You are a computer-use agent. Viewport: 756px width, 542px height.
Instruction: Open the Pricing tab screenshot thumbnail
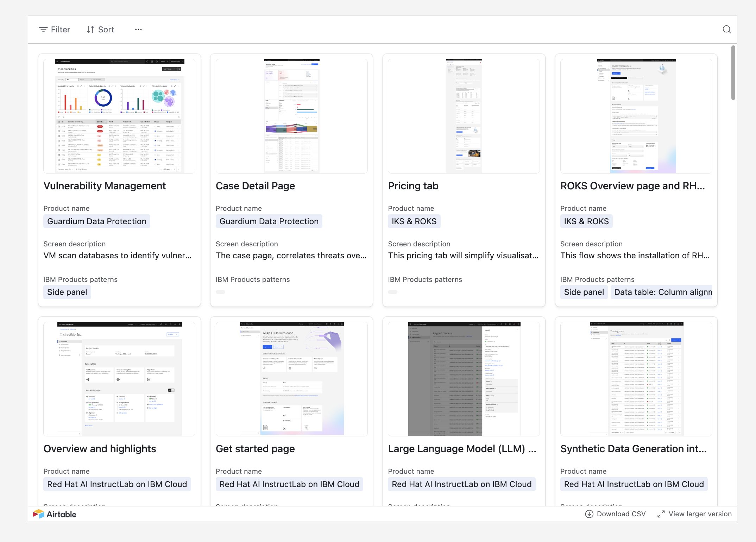pyautogui.click(x=464, y=116)
